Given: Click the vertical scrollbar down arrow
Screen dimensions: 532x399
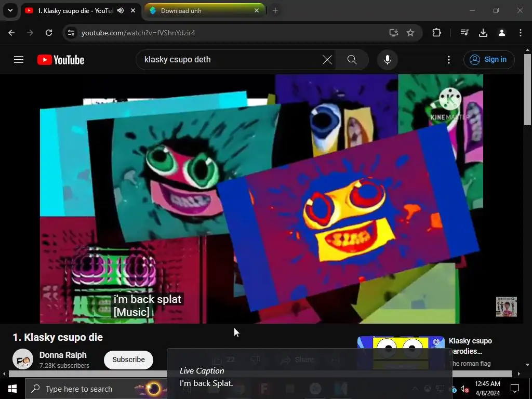Looking at the screenshot, I should (x=527, y=365).
